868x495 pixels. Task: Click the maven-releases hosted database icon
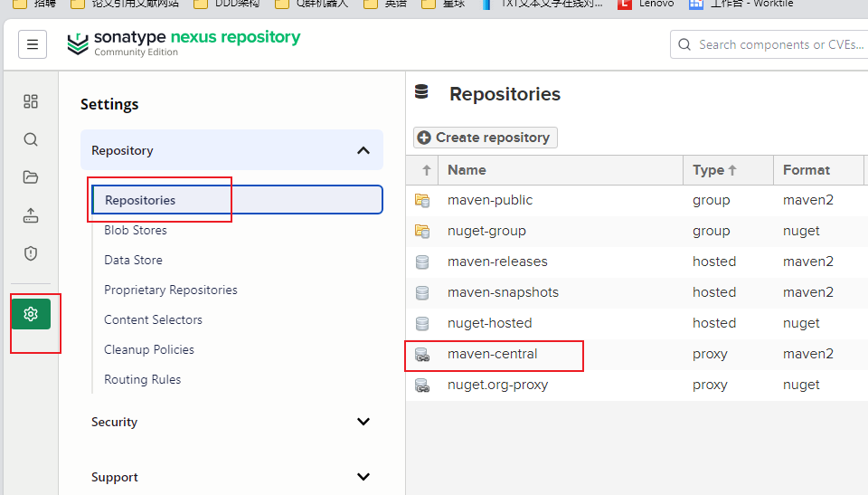click(x=422, y=262)
